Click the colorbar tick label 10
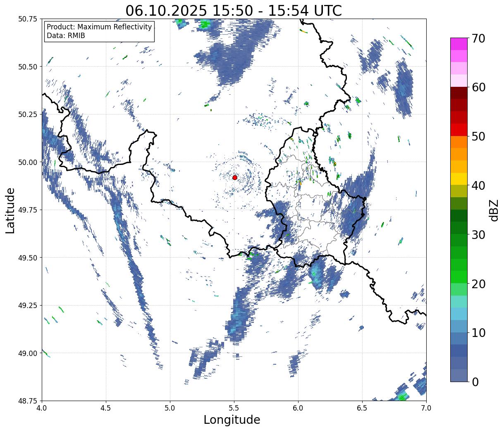 point(478,332)
